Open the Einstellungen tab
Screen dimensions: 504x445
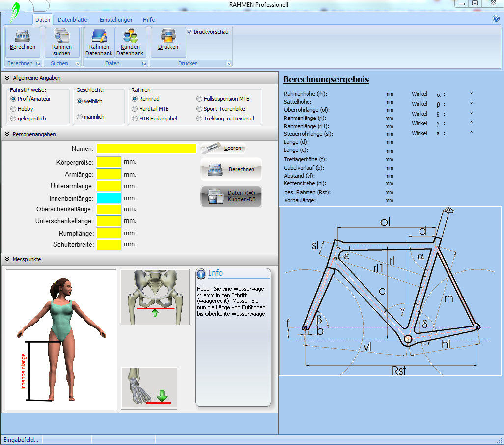(116, 20)
